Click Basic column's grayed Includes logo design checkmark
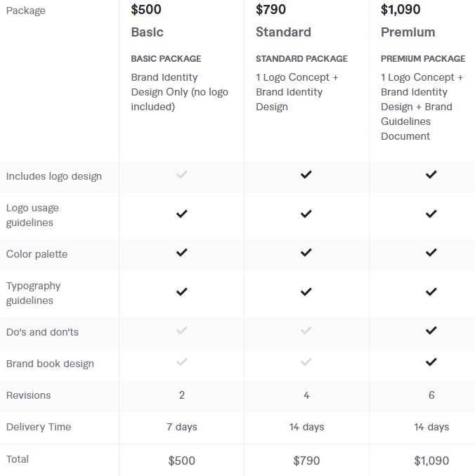Screen dimensions: 475x476 (181, 175)
